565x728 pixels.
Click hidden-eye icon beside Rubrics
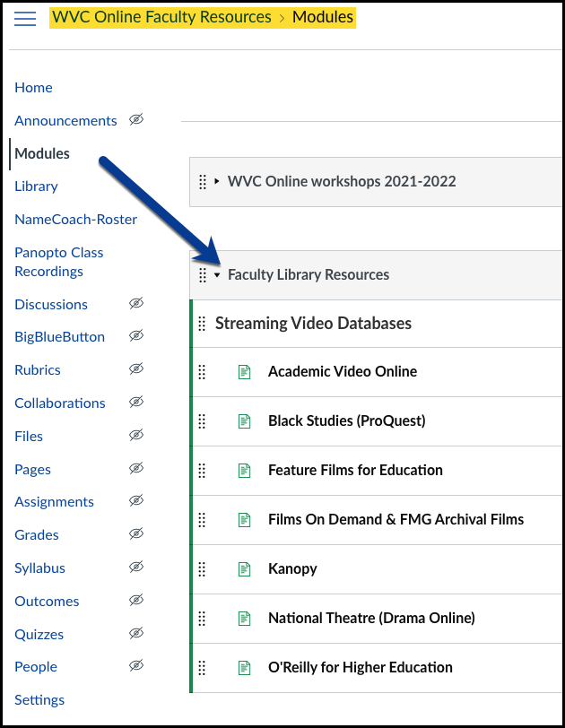click(136, 368)
